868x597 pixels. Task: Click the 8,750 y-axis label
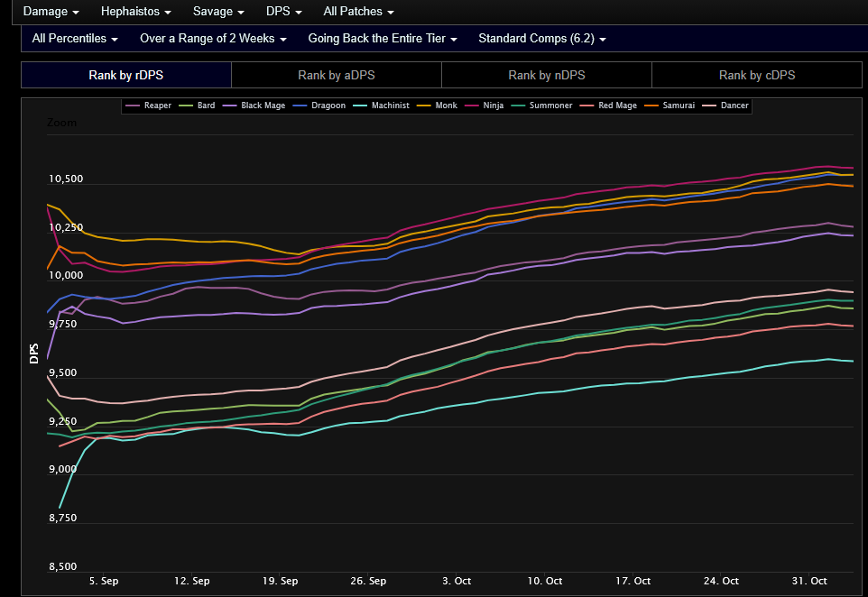pyautogui.click(x=62, y=518)
